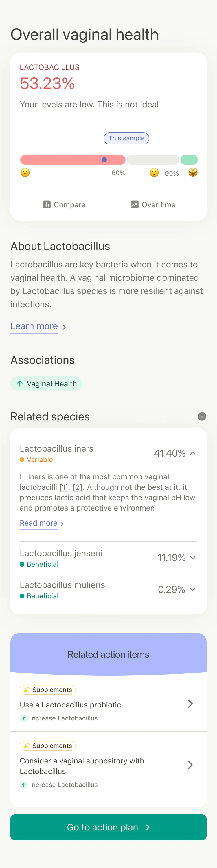Click the green Increase Lactobacillus arrow icon

point(24,718)
